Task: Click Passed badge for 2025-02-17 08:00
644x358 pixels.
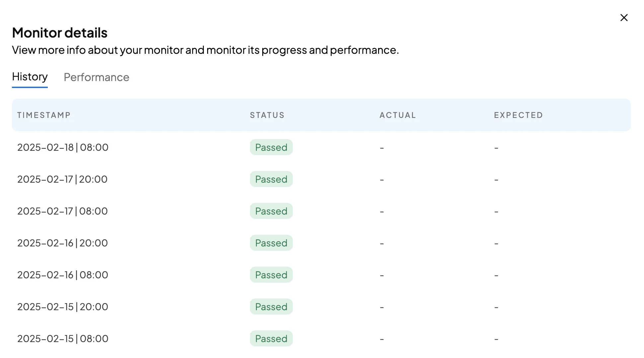Action: (x=271, y=211)
